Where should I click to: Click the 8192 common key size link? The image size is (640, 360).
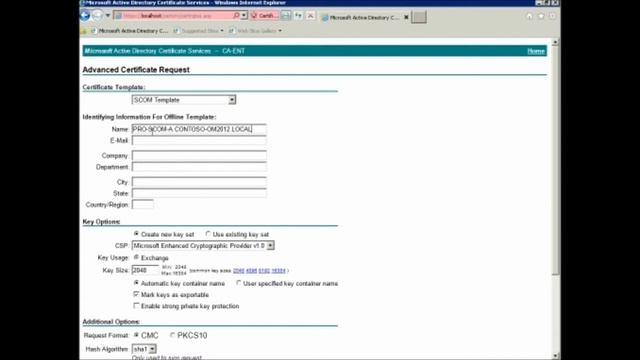(264, 271)
